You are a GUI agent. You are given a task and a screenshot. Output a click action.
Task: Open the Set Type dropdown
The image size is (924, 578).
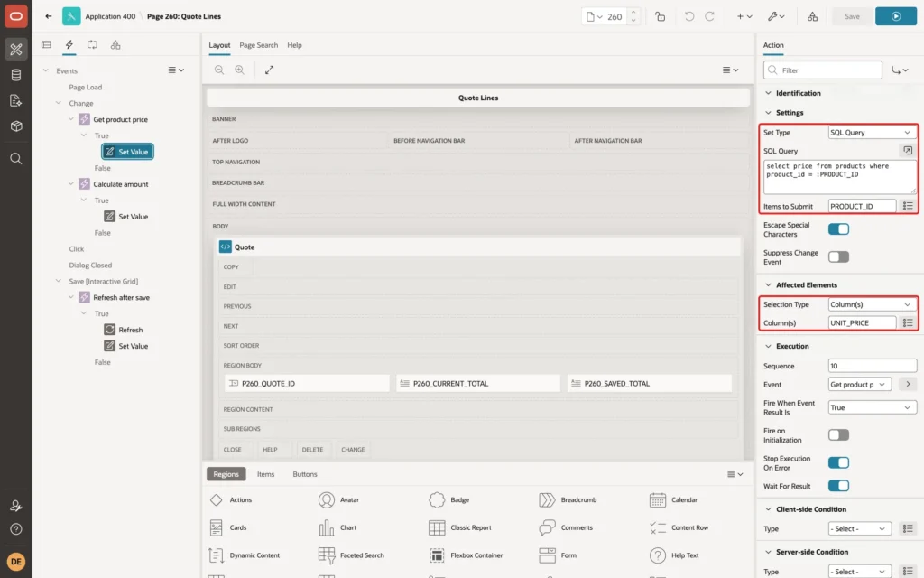click(x=871, y=132)
